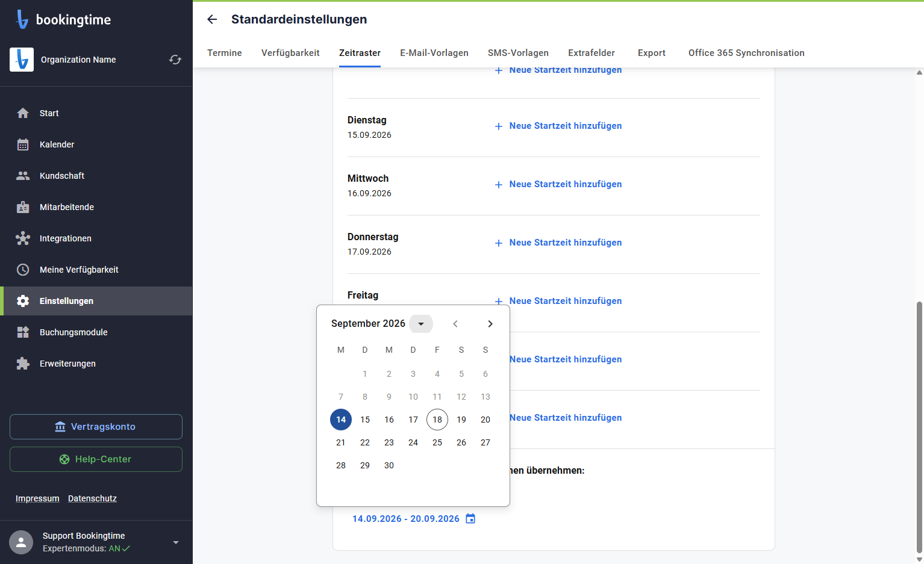Add new start time for Mittwoch
The width and height of the screenshot is (924, 564).
point(558,184)
